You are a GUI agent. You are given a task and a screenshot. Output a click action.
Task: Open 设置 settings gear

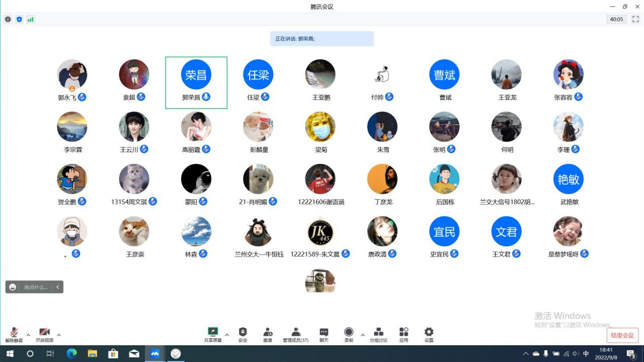click(429, 335)
